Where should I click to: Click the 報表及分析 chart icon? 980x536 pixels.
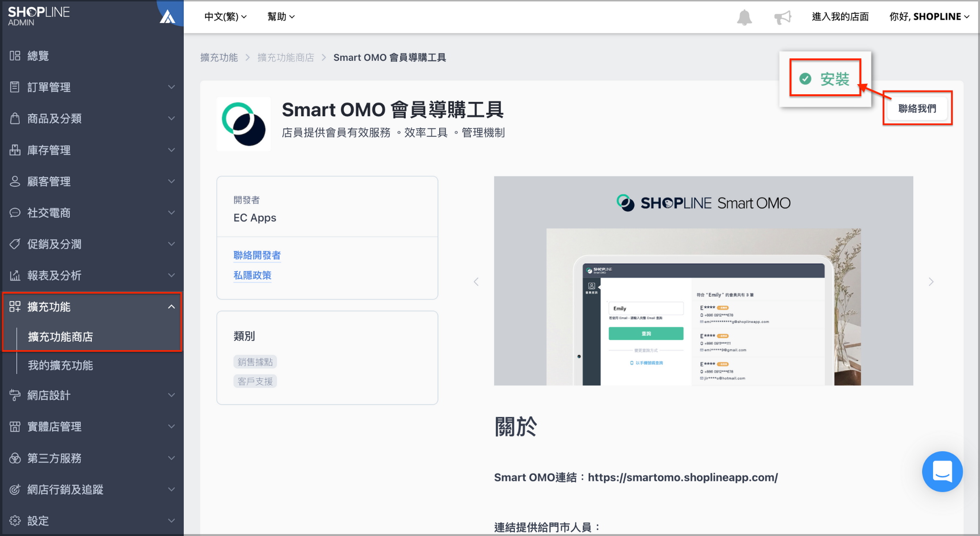tap(15, 275)
